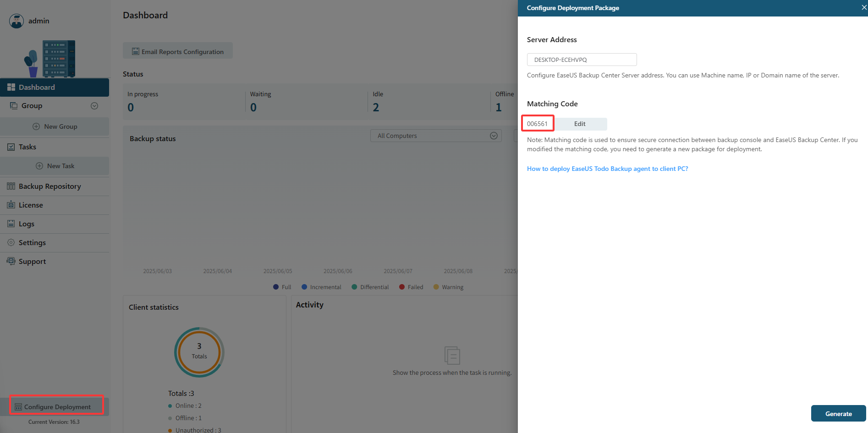
Task: Click the Settings gear icon
Action: pyautogui.click(x=11, y=242)
